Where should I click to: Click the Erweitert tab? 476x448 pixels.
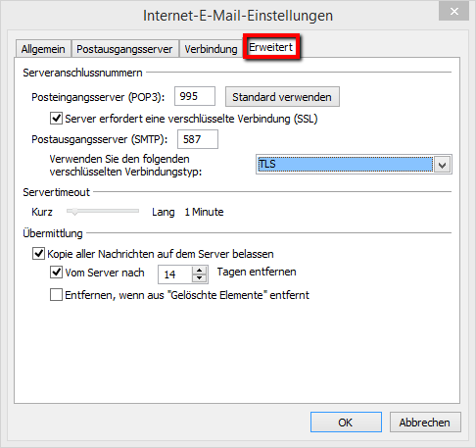click(x=270, y=47)
